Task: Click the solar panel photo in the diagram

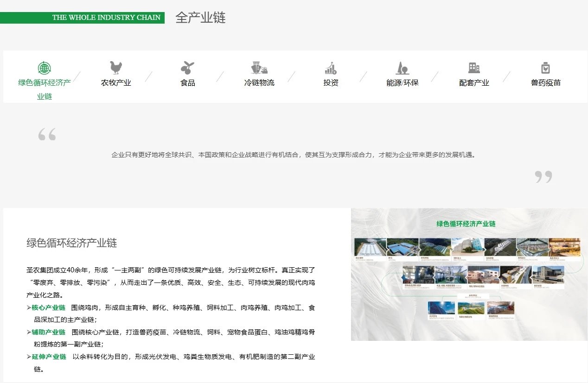Action: [441, 309]
